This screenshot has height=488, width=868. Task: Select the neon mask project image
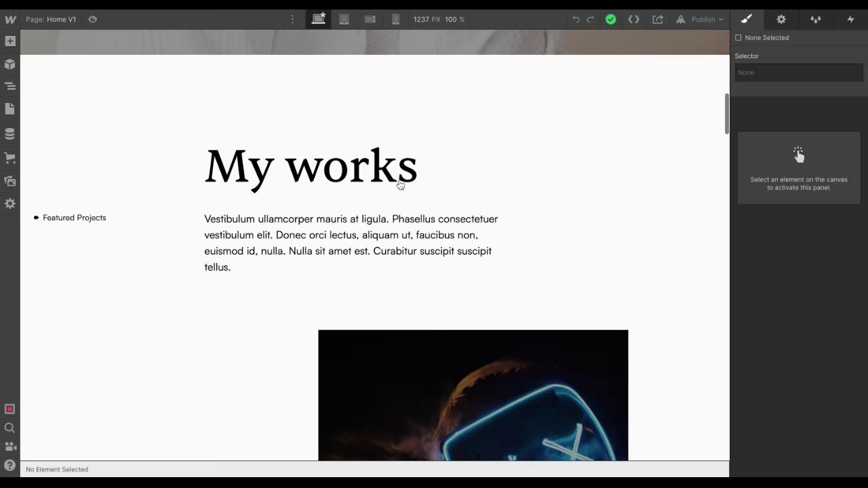click(x=473, y=395)
